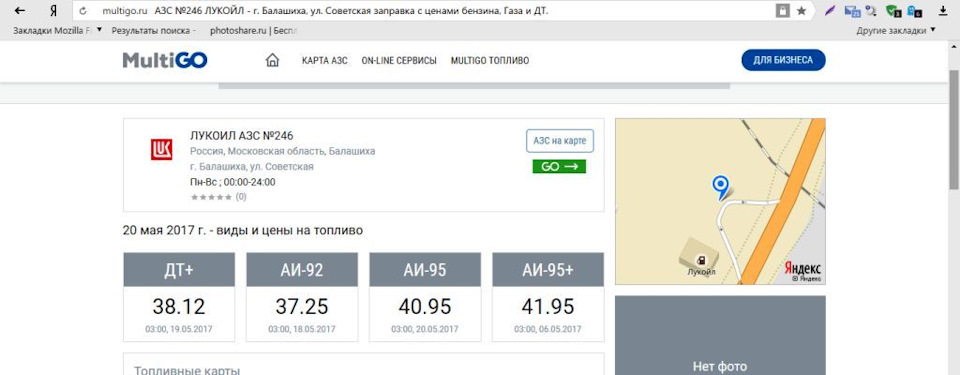Screen dimensions: 960x375
Task: Open the green shield Adguard extension icon
Action: click(x=893, y=10)
